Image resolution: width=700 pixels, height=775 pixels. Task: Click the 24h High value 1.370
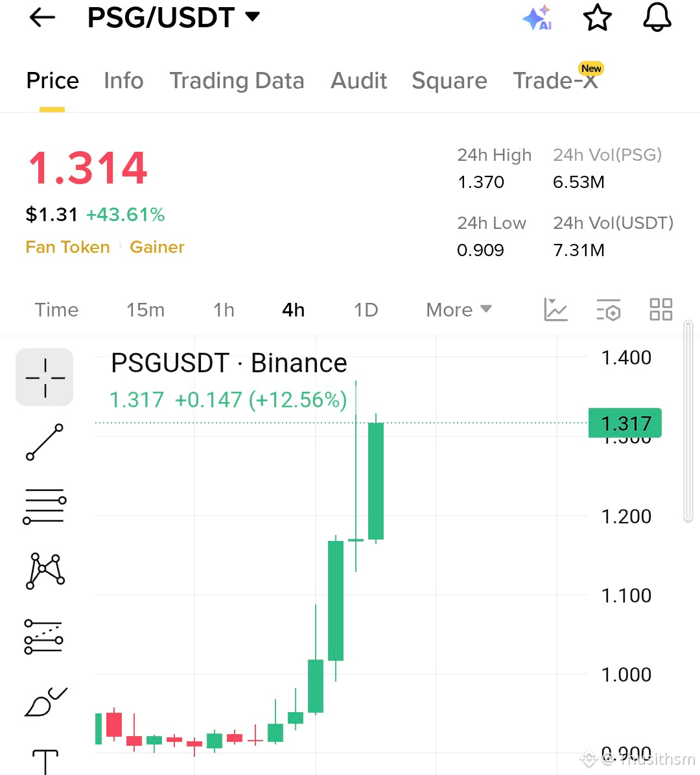click(x=481, y=182)
